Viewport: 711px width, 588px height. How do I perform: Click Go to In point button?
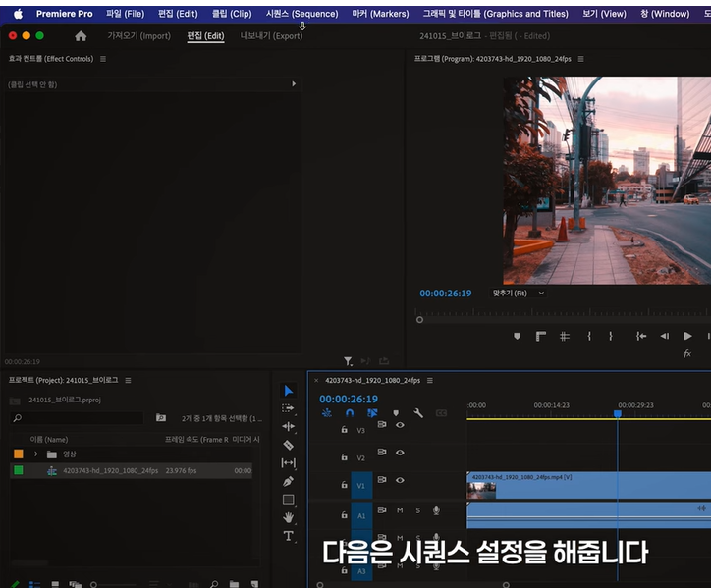pos(640,336)
